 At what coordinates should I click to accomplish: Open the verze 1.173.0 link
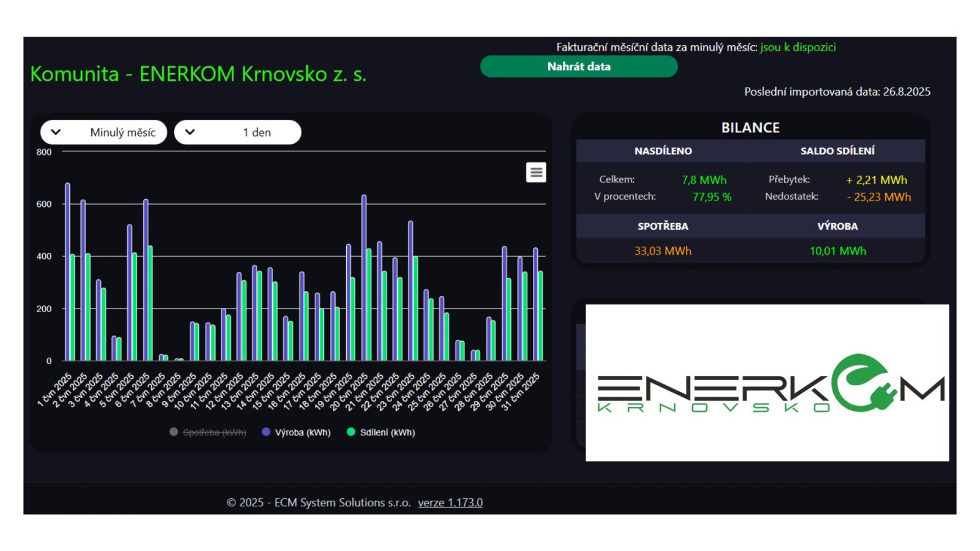450,503
